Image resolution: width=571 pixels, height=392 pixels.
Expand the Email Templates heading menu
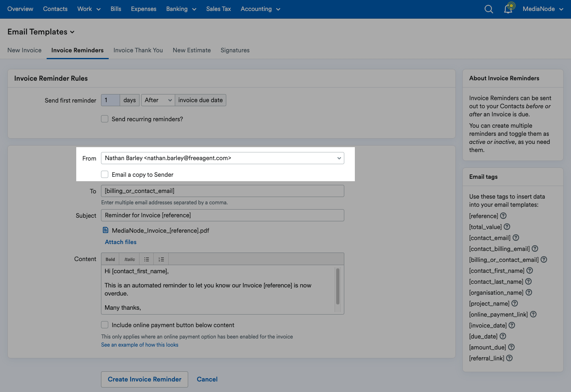click(x=41, y=32)
